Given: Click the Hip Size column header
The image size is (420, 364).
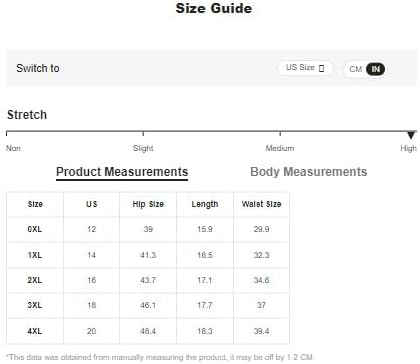Looking at the screenshot, I should point(148,204).
